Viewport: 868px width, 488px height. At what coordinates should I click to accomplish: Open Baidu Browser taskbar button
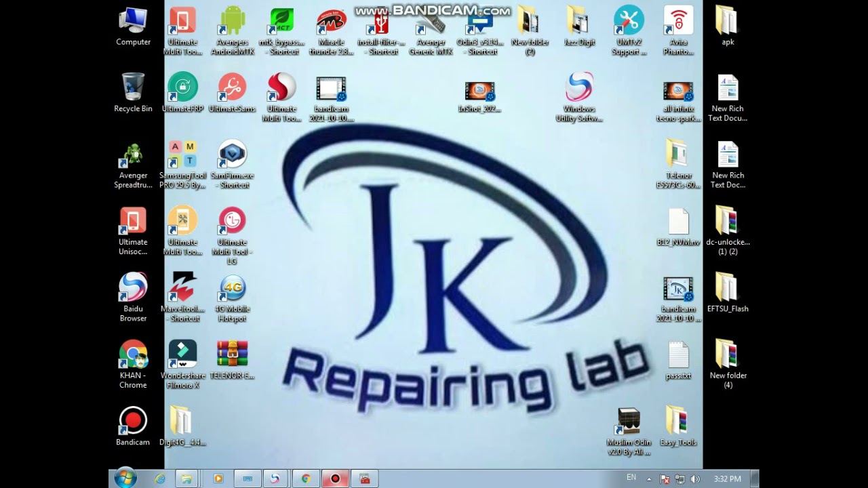pyautogui.click(x=275, y=479)
